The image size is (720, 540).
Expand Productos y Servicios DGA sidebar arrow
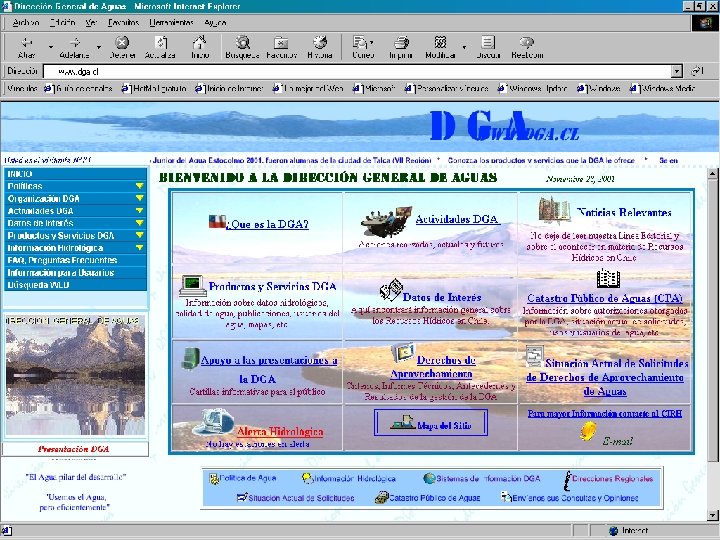[140, 235]
